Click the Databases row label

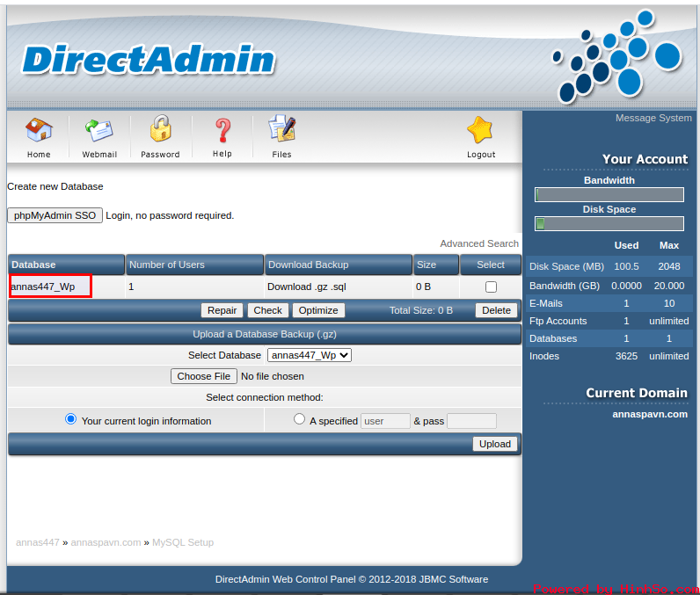[552, 338]
